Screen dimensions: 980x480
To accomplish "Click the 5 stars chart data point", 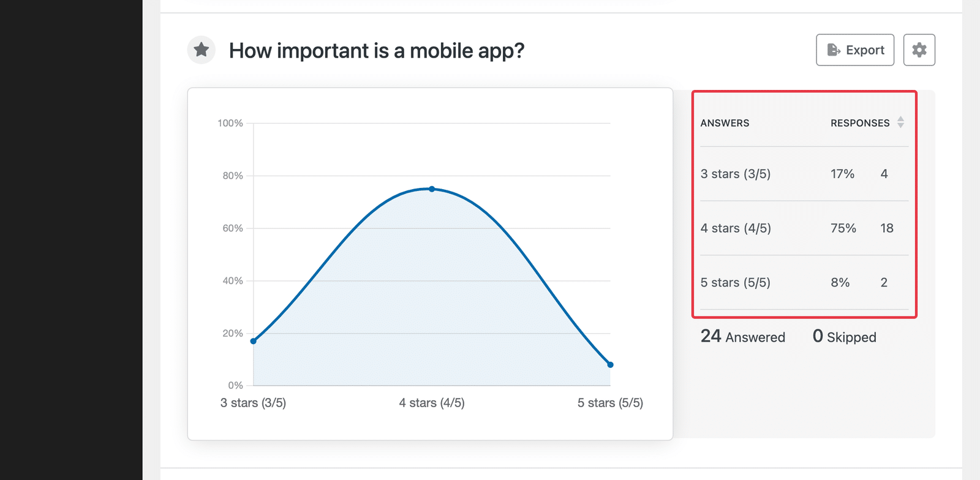I will tap(610, 365).
